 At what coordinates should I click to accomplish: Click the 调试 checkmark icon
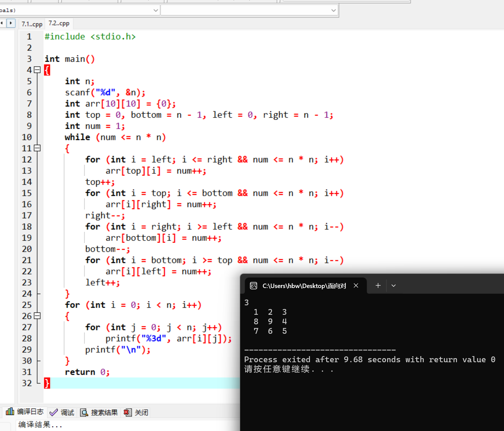pos(54,412)
